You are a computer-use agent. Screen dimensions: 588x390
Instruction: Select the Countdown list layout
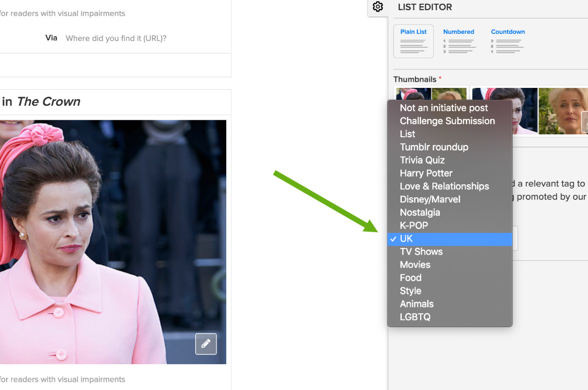(x=508, y=41)
